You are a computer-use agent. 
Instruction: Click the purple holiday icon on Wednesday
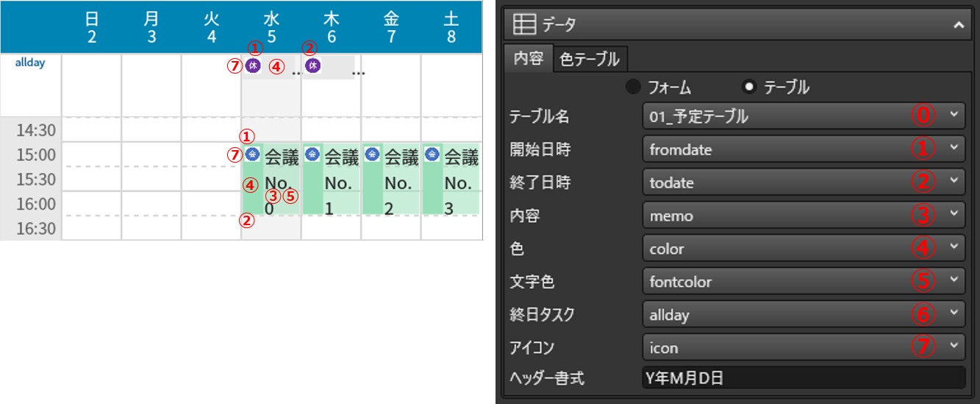tap(253, 66)
